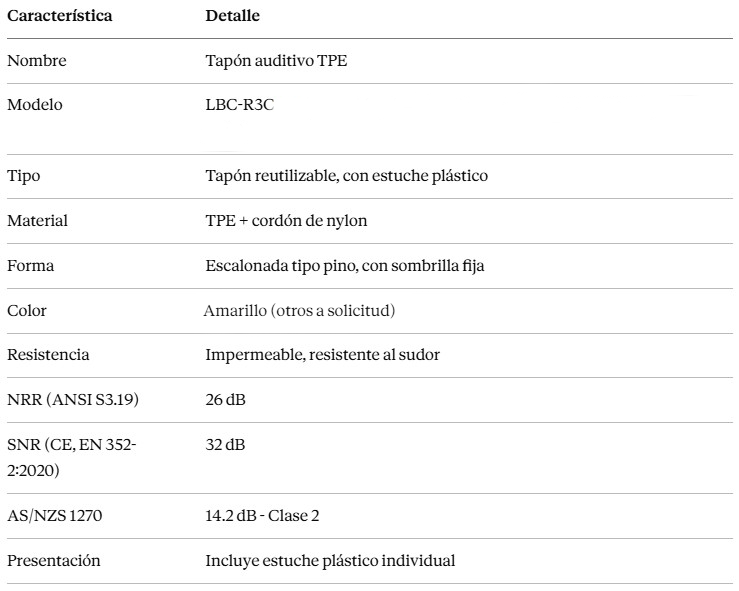Viewport: 739px width, 591px height.
Task: Click the Detalle column header
Action: [232, 16]
